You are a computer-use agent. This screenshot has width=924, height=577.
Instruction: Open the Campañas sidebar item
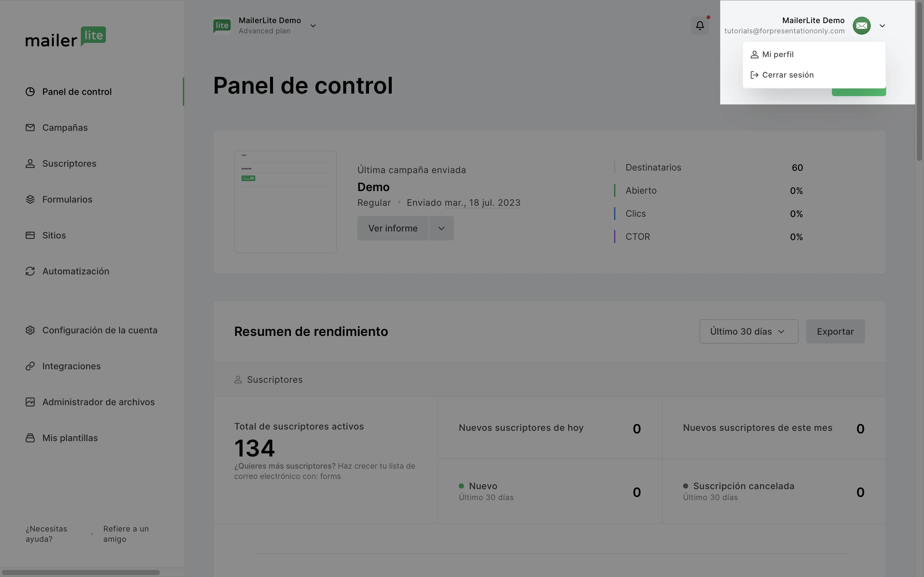(65, 128)
